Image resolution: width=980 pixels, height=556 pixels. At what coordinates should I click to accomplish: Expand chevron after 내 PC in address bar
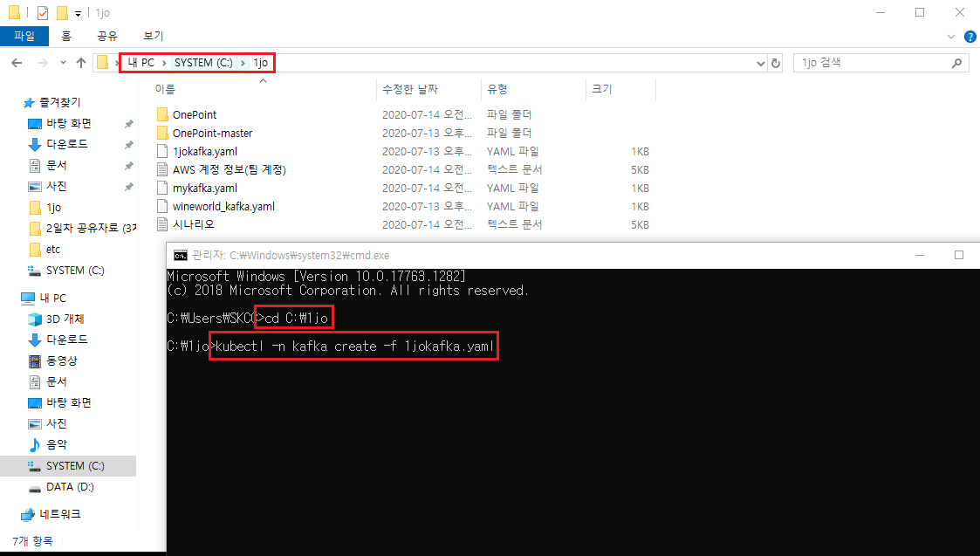click(164, 63)
